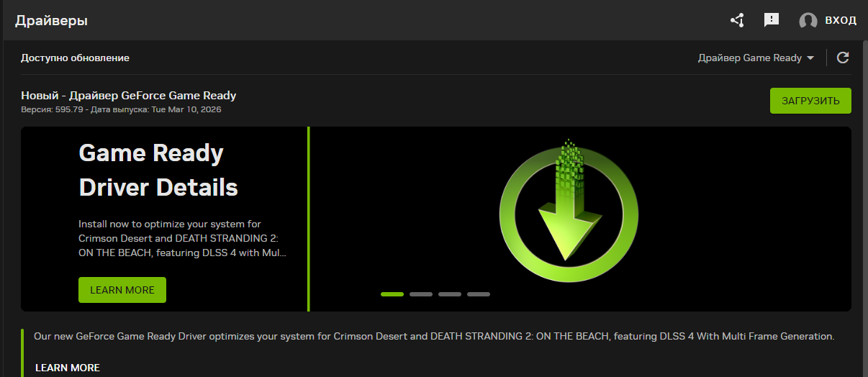This screenshot has height=377, width=868.
Task: Click LEARN MORE link below description
Action: tap(68, 368)
